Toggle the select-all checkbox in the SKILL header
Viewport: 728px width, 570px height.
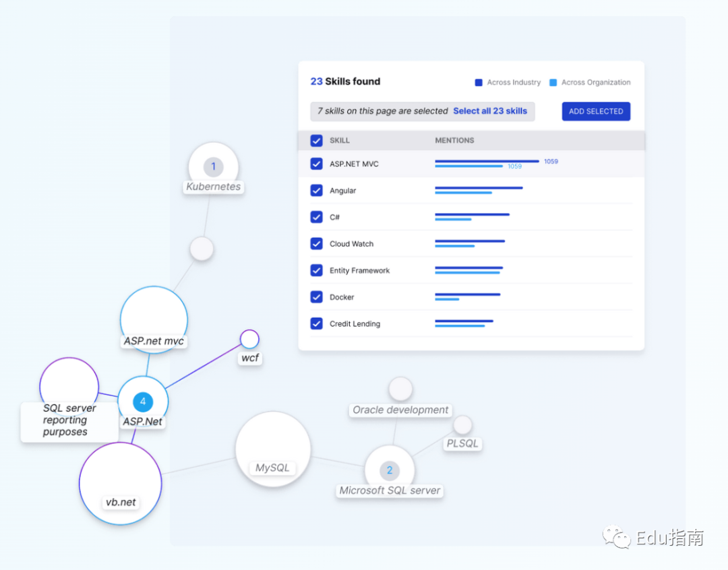(x=316, y=141)
